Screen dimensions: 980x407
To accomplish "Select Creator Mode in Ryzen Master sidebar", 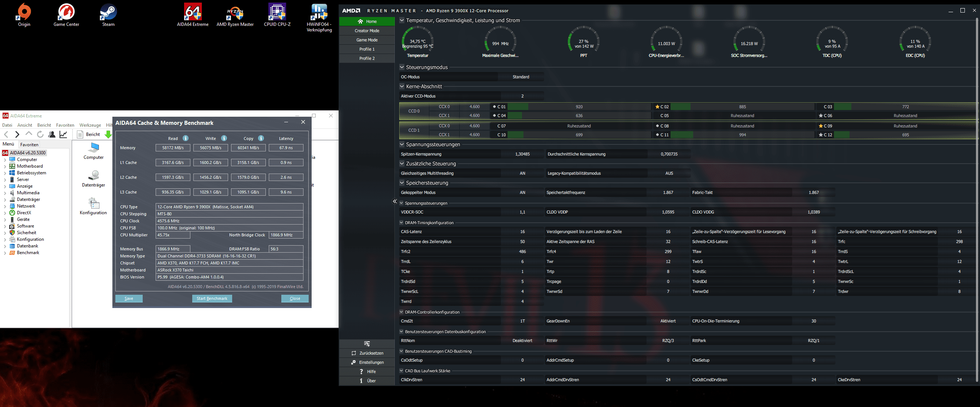I will pos(367,31).
